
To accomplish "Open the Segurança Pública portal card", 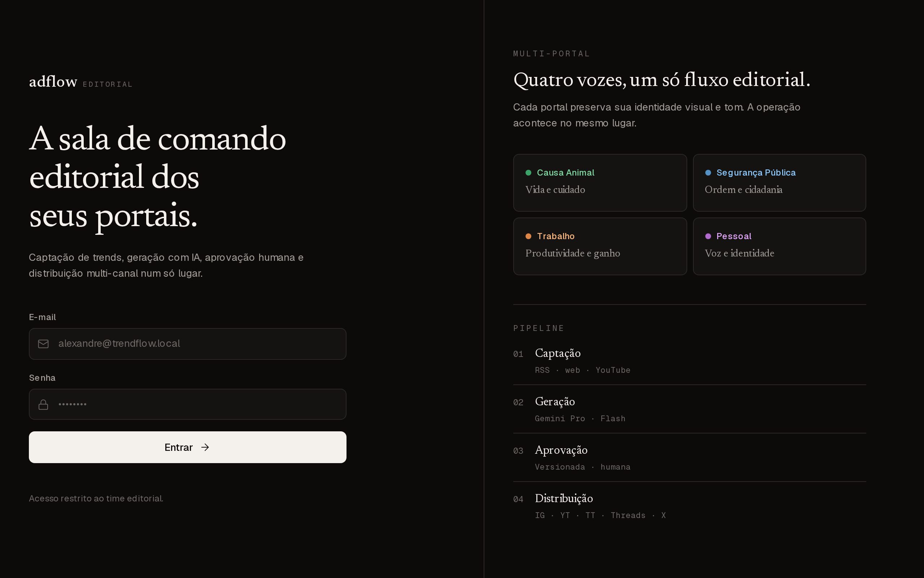I will [779, 183].
